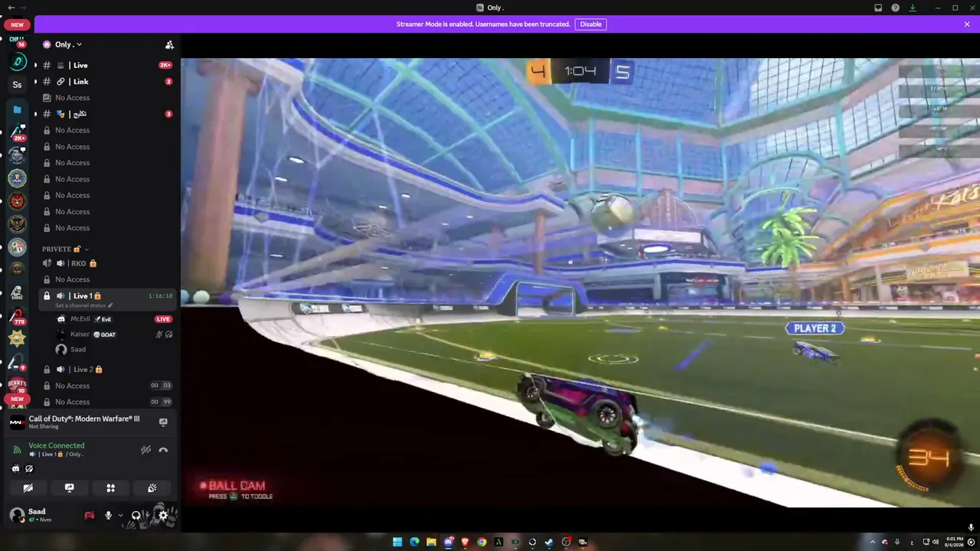Open Brave browser from the taskbar
The height and width of the screenshot is (551, 980).
pyautogui.click(x=465, y=542)
